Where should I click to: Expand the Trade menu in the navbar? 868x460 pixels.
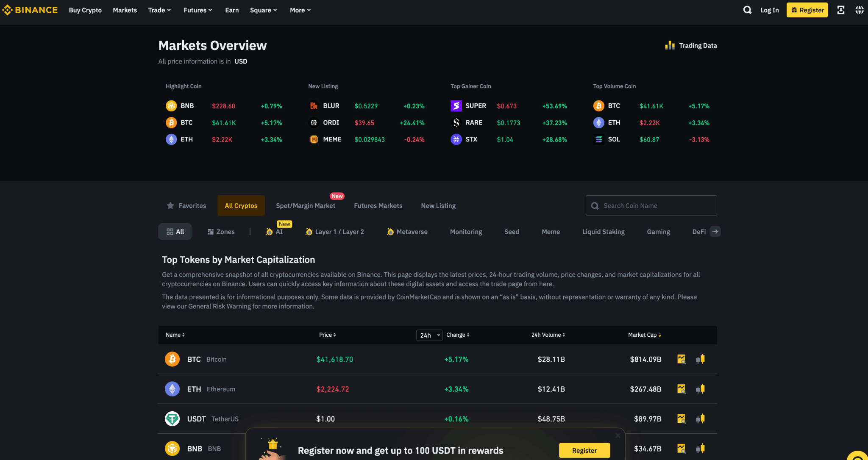pyautogui.click(x=159, y=10)
